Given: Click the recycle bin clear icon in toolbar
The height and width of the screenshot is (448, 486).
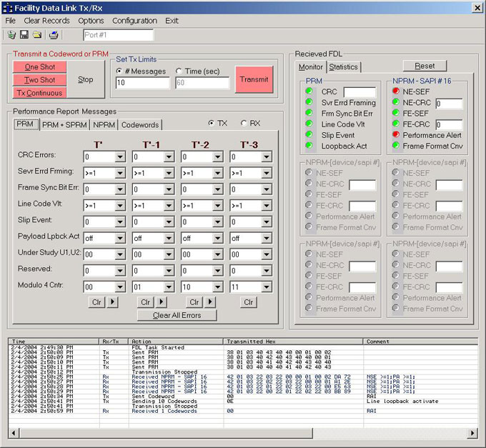Looking at the screenshot, I should click(11, 35).
